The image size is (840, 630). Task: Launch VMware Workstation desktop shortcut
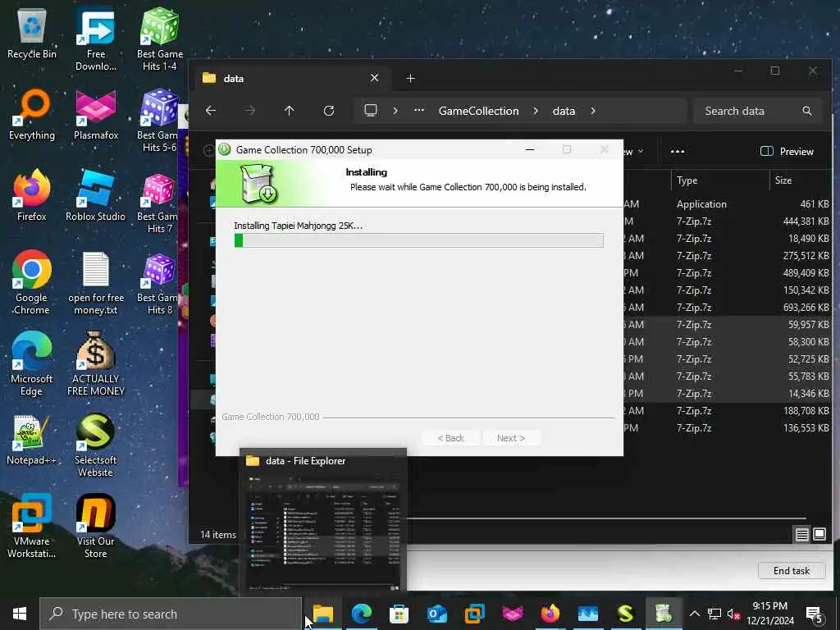coord(32,526)
